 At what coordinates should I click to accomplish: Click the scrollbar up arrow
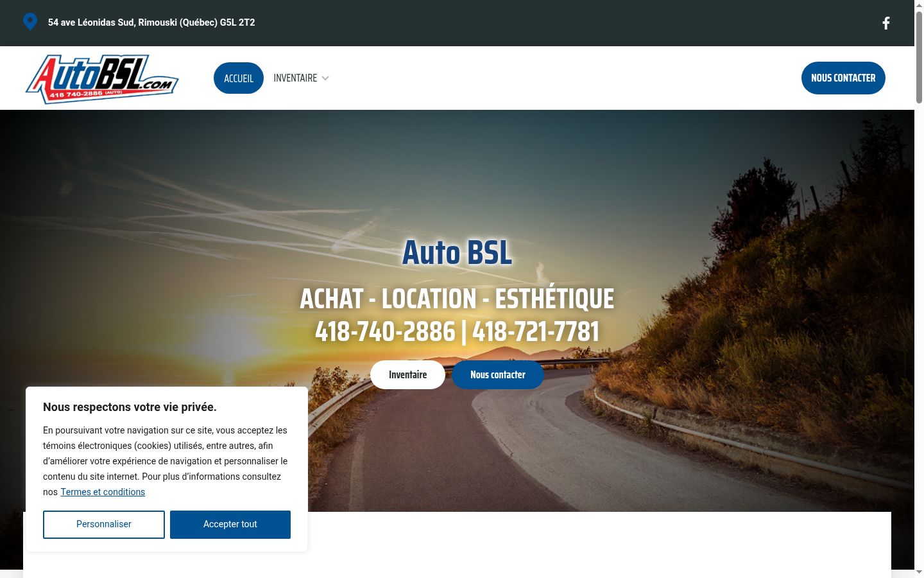tap(919, 5)
